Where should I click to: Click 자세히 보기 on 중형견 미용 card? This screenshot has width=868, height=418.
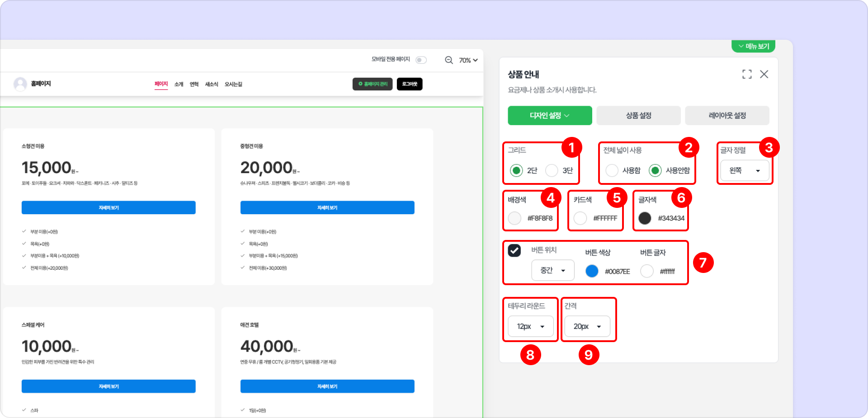tap(327, 207)
